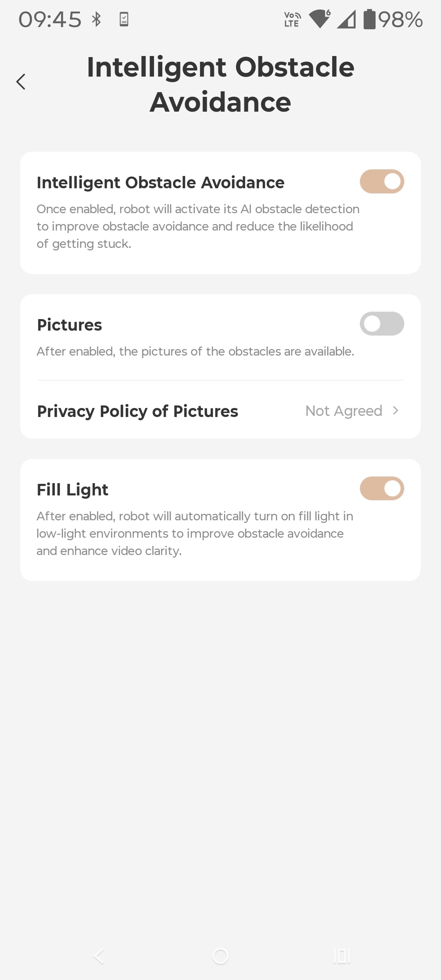
Task: Tap the Wi-Fi signal icon
Action: click(x=320, y=19)
